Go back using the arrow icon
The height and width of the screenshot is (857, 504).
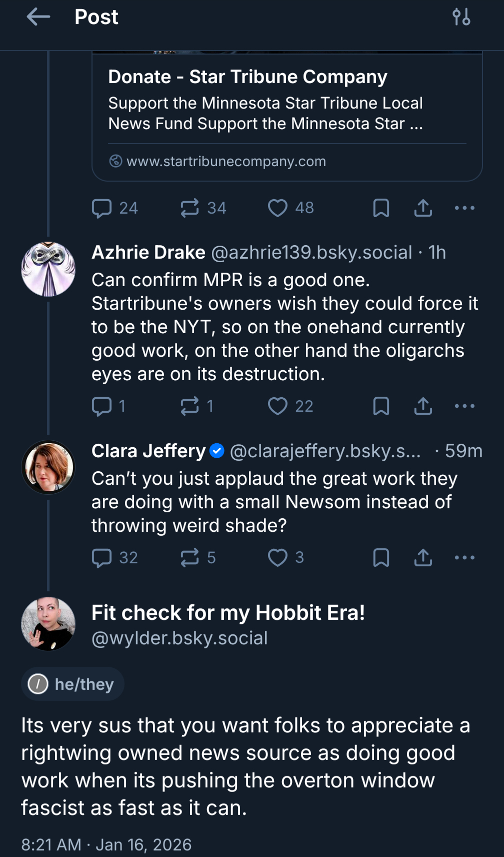coord(38,17)
